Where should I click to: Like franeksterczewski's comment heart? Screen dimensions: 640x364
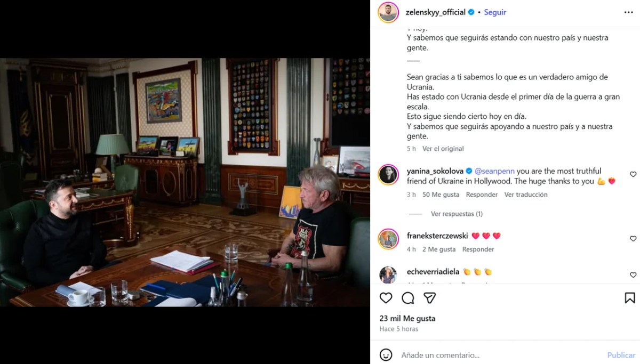click(633, 239)
